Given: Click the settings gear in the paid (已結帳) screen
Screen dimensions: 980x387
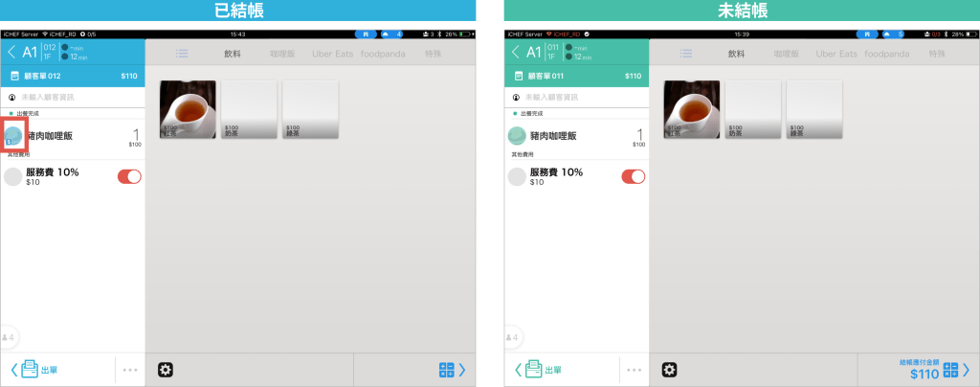Looking at the screenshot, I should 165,370.
